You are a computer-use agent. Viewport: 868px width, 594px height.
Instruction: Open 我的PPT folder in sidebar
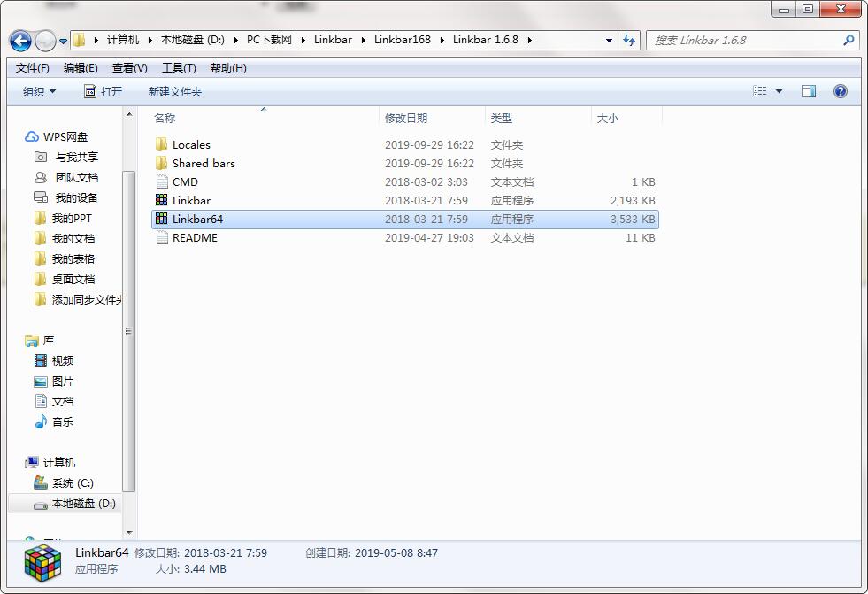63,218
